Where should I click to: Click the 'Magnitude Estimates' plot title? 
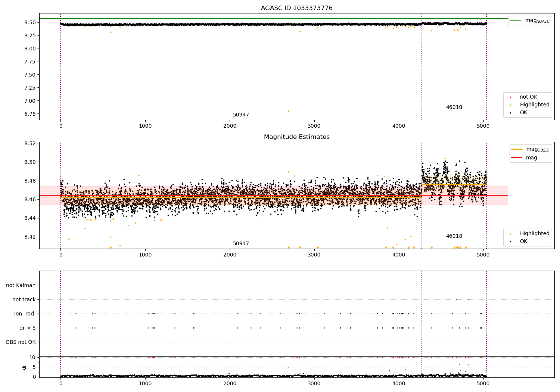tap(296, 137)
